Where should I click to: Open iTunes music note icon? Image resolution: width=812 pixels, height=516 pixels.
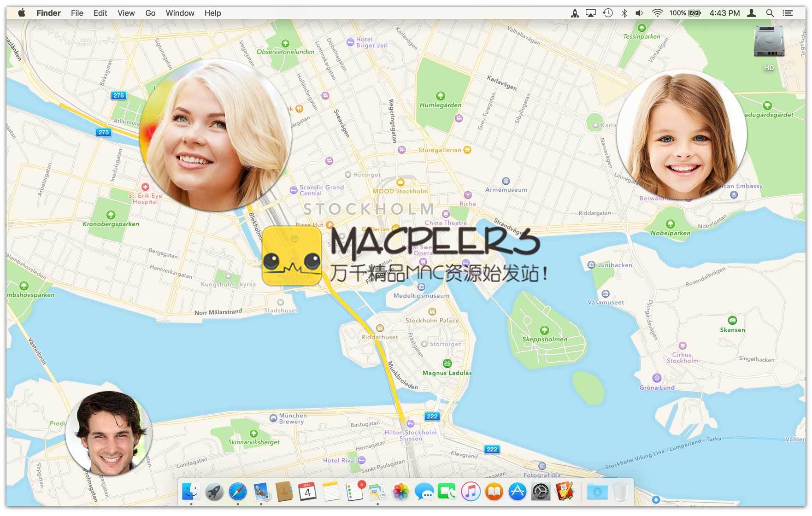coord(471,492)
